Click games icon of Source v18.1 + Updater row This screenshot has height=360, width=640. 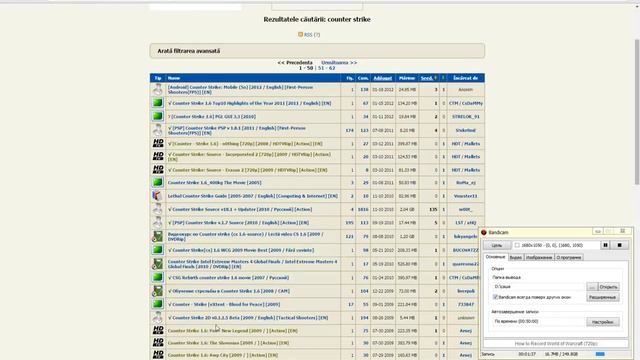pyautogui.click(x=158, y=209)
